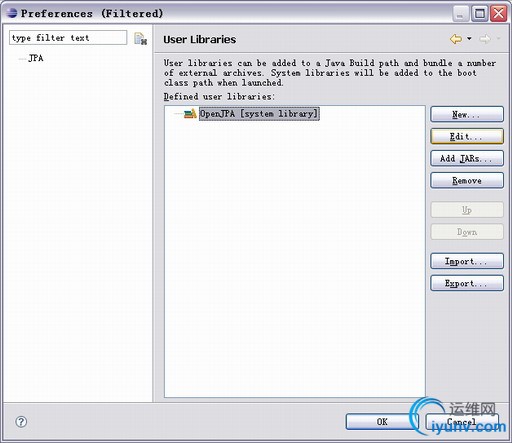Click the back navigation arrow icon

click(456, 39)
